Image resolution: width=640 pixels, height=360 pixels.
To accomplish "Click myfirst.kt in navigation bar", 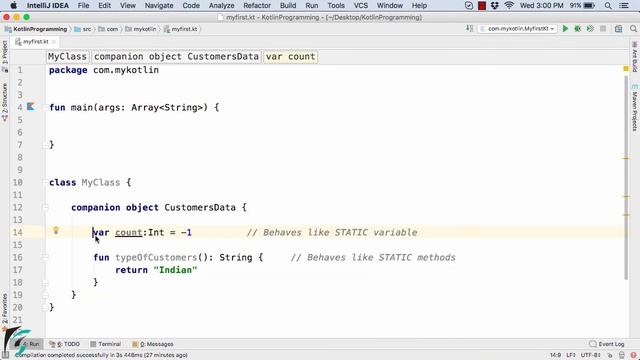I will (181, 29).
